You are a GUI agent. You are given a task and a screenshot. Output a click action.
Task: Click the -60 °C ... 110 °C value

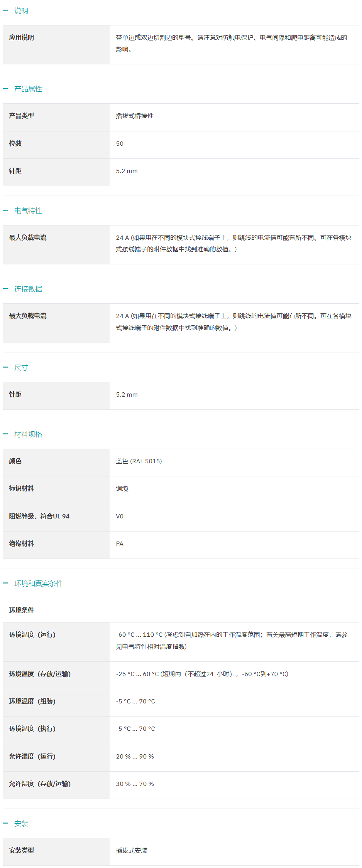coord(232,641)
